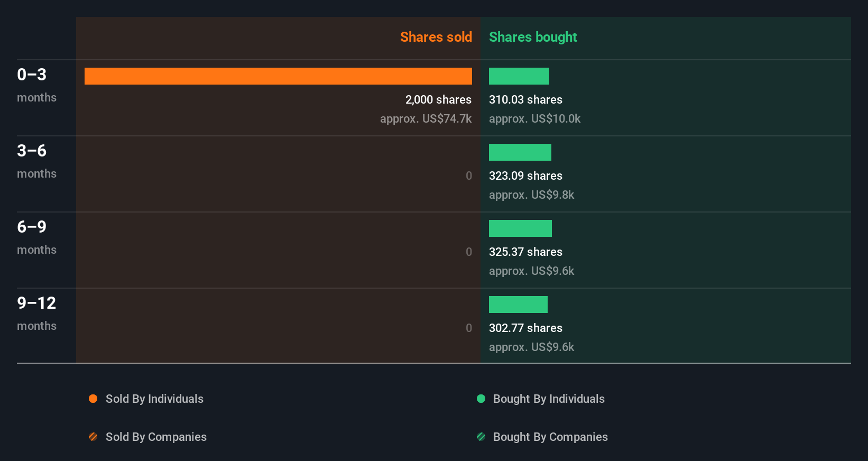Image resolution: width=868 pixels, height=461 pixels.
Task: Click the 323.09 shares value
Action: (525, 176)
